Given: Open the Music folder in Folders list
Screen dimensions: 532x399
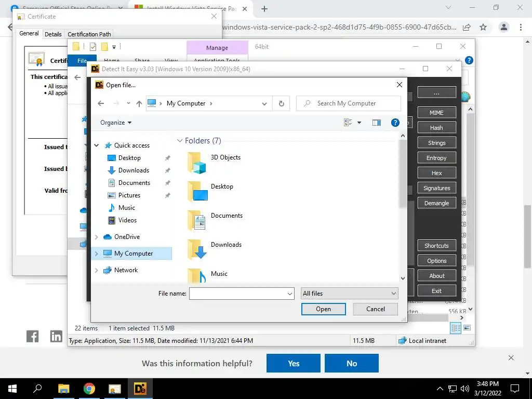Looking at the screenshot, I should [208, 275].
